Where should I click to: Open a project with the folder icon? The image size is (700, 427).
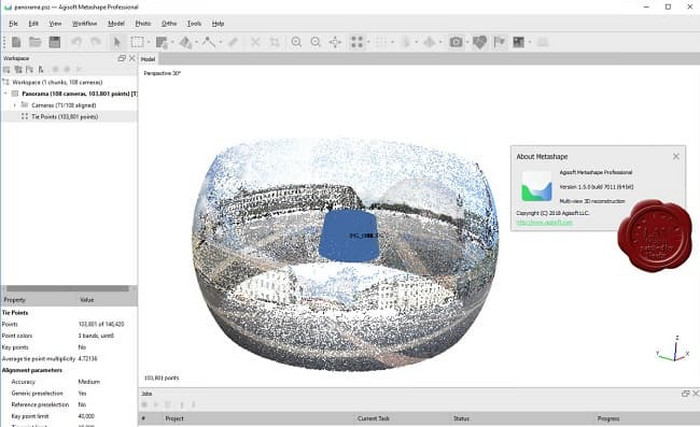(35, 42)
